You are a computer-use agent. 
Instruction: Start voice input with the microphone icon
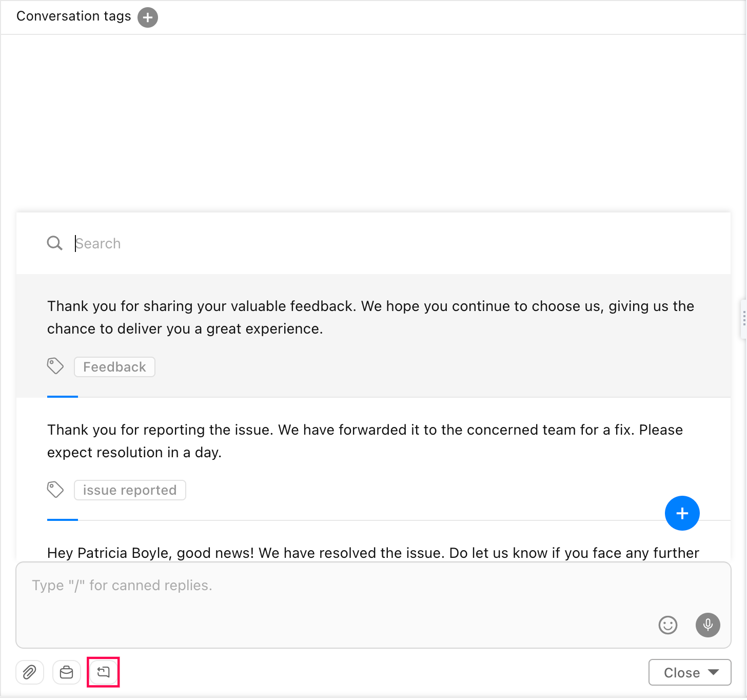click(708, 625)
